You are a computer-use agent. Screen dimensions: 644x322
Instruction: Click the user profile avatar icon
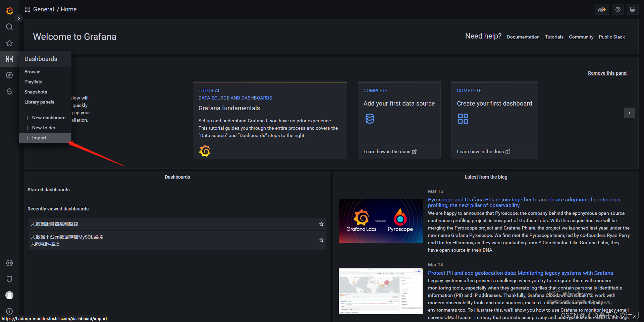coord(9,295)
